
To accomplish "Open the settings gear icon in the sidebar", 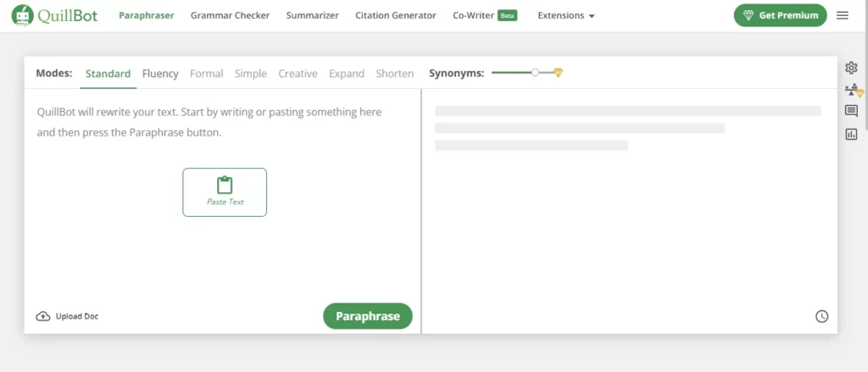I will (851, 68).
